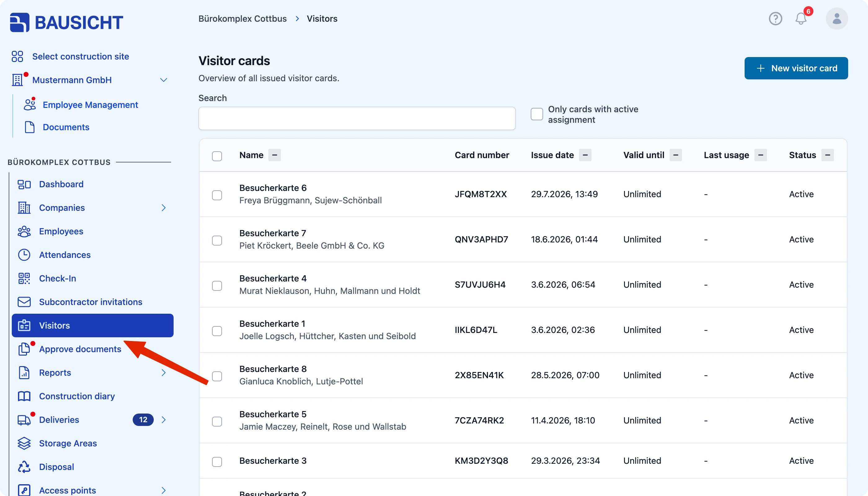The image size is (868, 496).
Task: Expand the Access points submenu chevron
Action: [x=163, y=490]
